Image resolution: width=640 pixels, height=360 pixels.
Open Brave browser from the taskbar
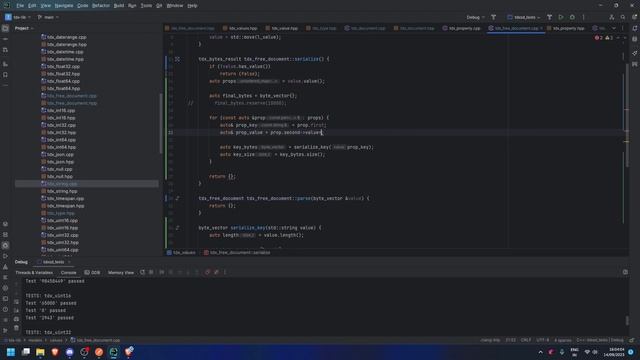(x=55, y=352)
